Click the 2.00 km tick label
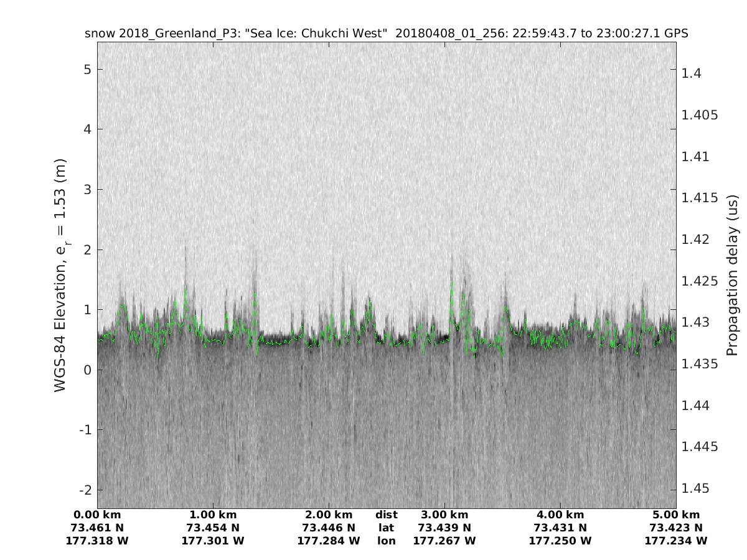747x560 pixels. (x=329, y=515)
